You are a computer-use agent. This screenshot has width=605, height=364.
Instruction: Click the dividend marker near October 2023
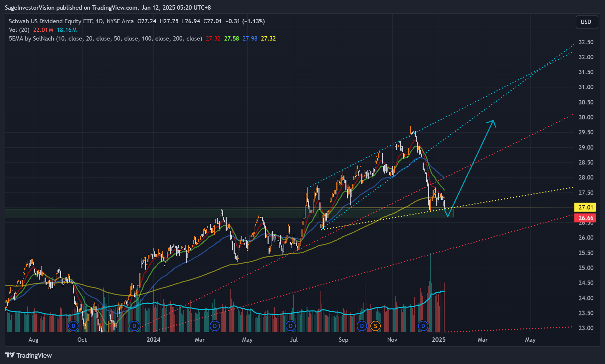(73, 326)
